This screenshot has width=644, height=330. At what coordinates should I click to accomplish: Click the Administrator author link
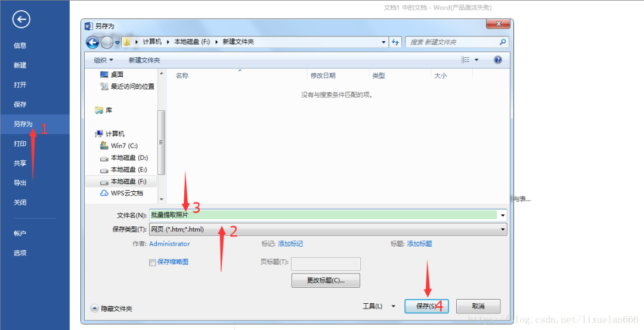pos(169,244)
